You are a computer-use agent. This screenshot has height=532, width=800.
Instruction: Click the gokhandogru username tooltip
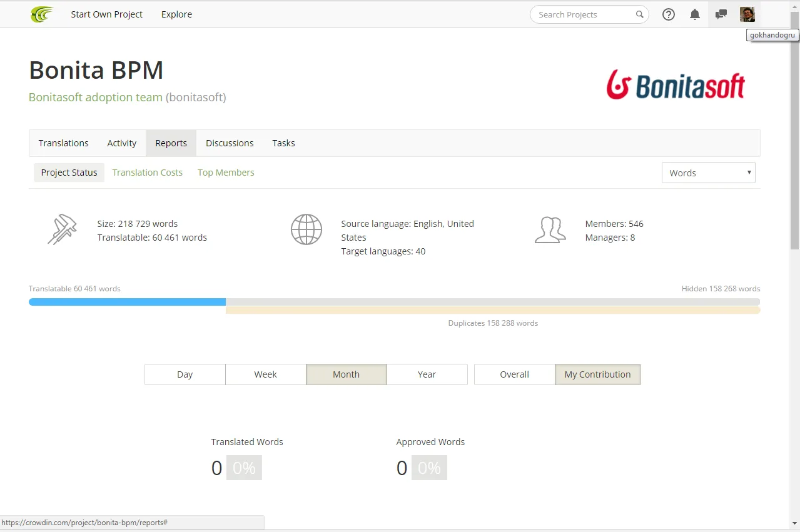(773, 36)
